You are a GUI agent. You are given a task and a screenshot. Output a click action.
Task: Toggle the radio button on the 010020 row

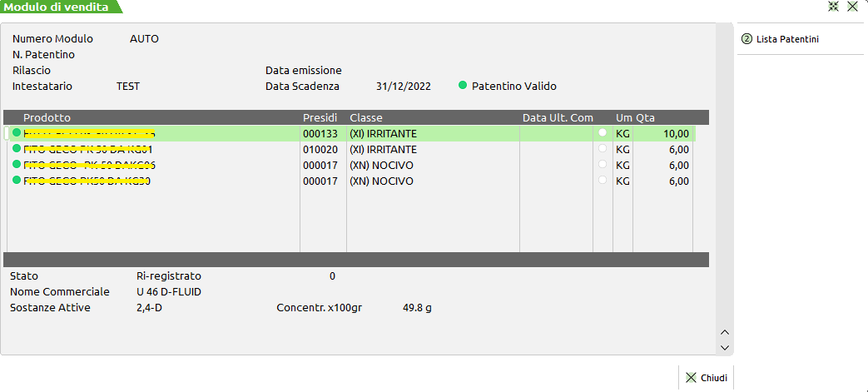tap(603, 149)
